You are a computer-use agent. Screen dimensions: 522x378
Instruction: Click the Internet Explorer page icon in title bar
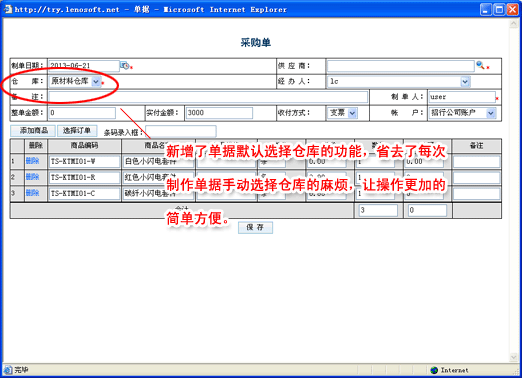coord(8,9)
